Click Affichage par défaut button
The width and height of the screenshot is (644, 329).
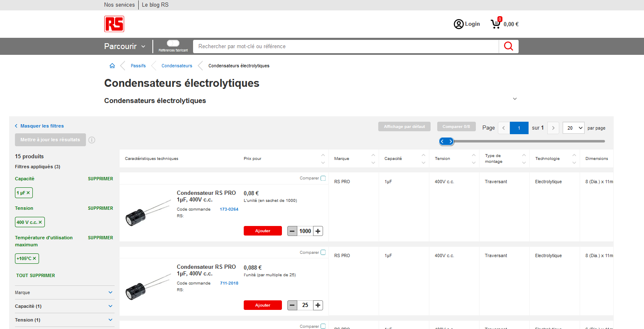[x=404, y=127]
